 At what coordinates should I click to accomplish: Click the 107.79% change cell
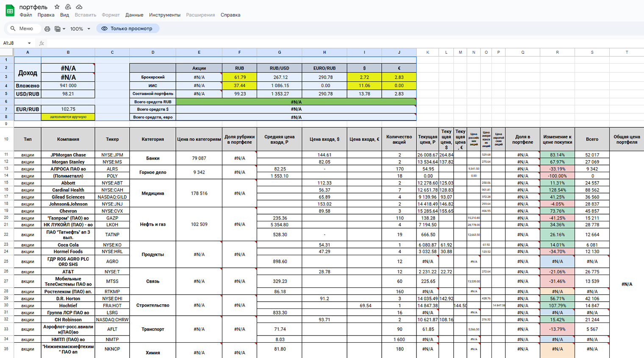[557, 305]
